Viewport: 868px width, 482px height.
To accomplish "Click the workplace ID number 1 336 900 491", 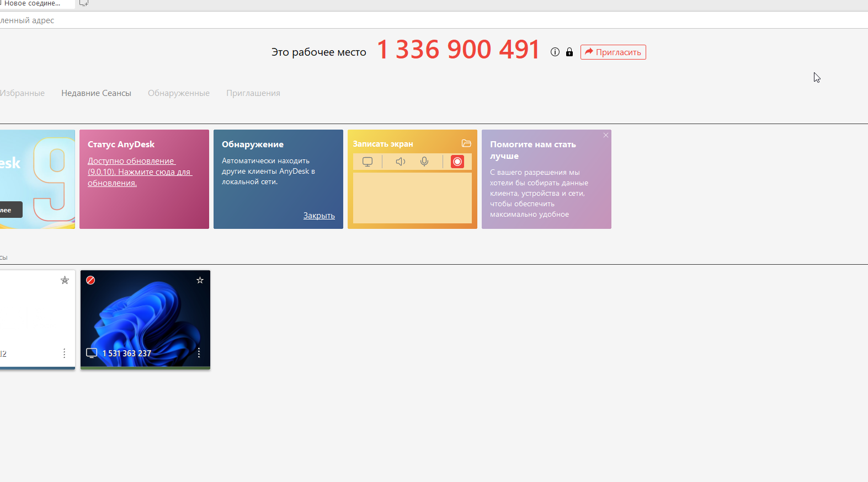I will 458,50.
